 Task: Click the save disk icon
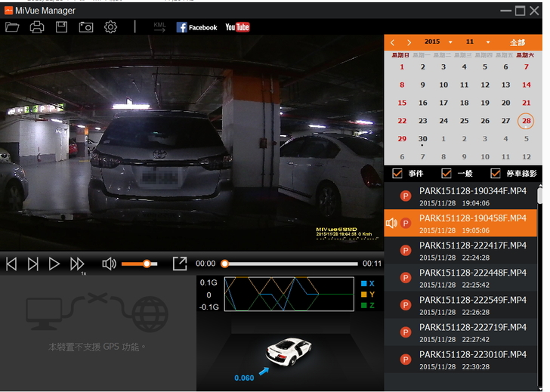61,27
